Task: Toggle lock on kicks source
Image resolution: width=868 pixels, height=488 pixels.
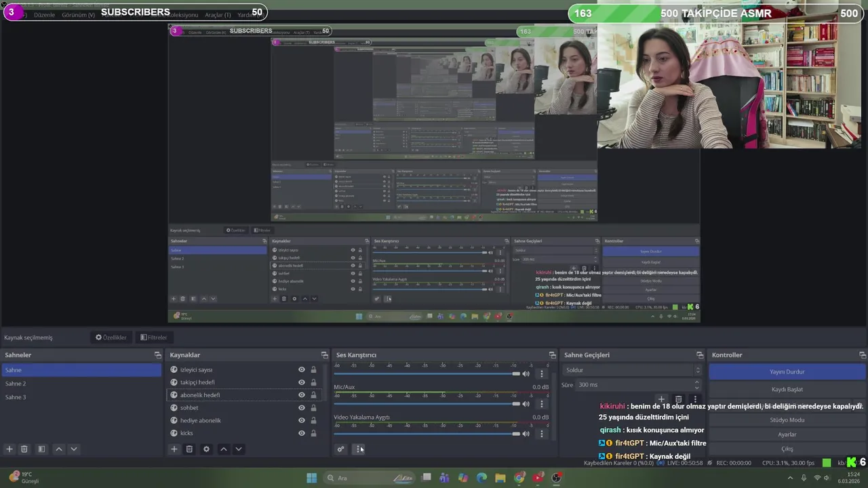Action: pos(313,433)
